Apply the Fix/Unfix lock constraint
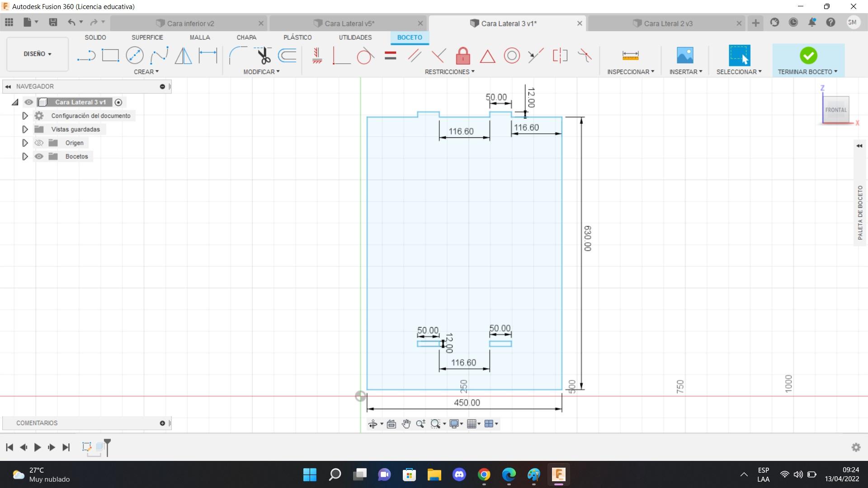 pos(463,56)
